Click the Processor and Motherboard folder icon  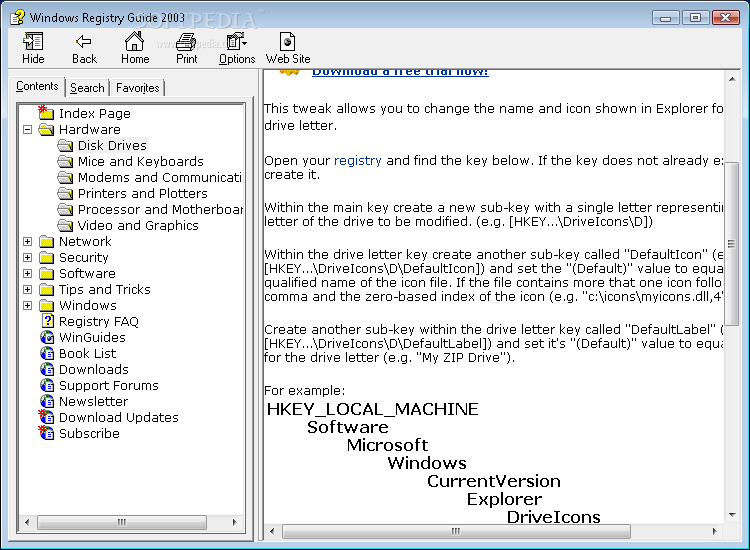(65, 209)
